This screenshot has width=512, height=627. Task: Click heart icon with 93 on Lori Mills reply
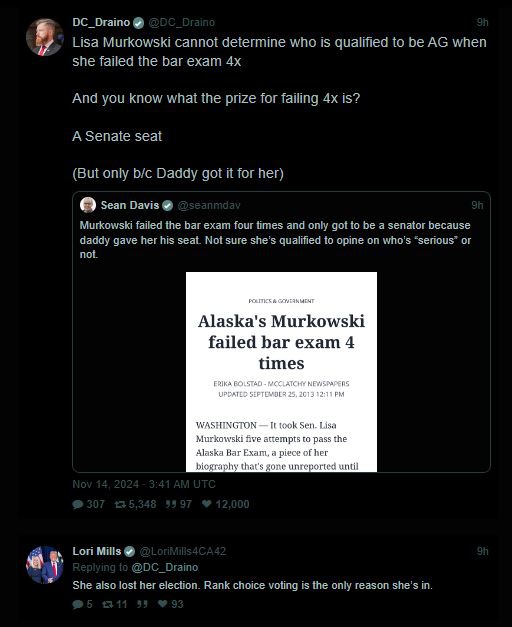[162, 604]
